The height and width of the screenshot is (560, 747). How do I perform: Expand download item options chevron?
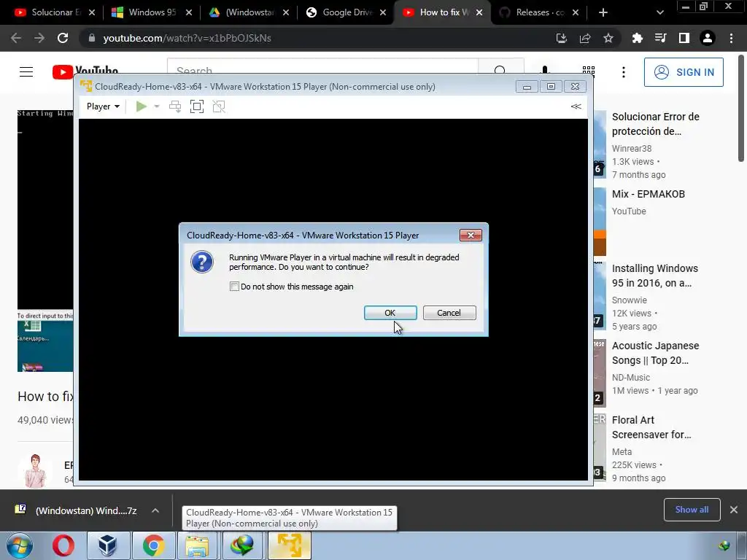pyautogui.click(x=155, y=510)
